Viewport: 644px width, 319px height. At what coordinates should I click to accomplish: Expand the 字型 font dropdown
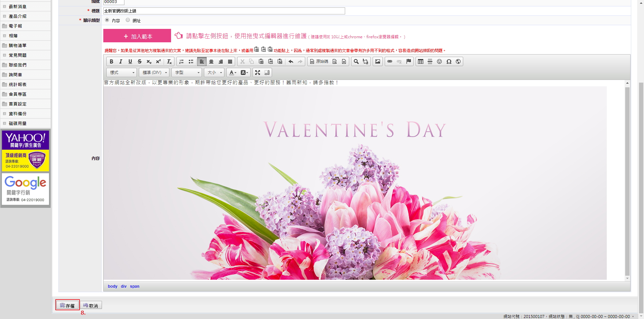tap(187, 73)
